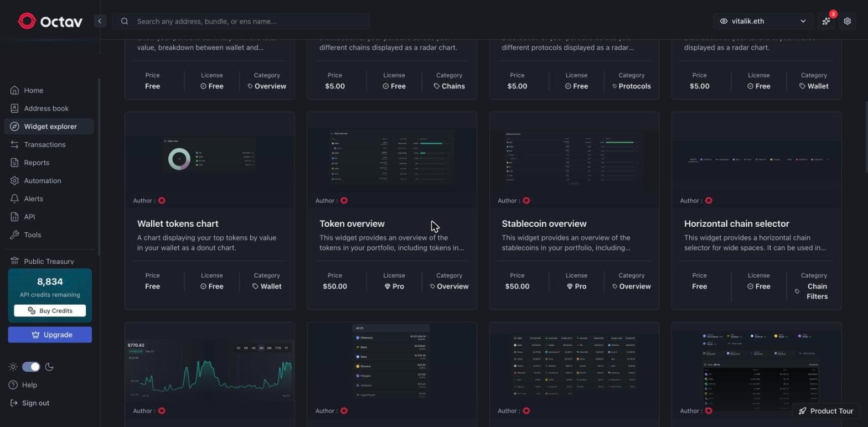Viewport: 868px width, 427px height.
Task: Click author icon on Horizontal chain selector card
Action: [709, 201]
